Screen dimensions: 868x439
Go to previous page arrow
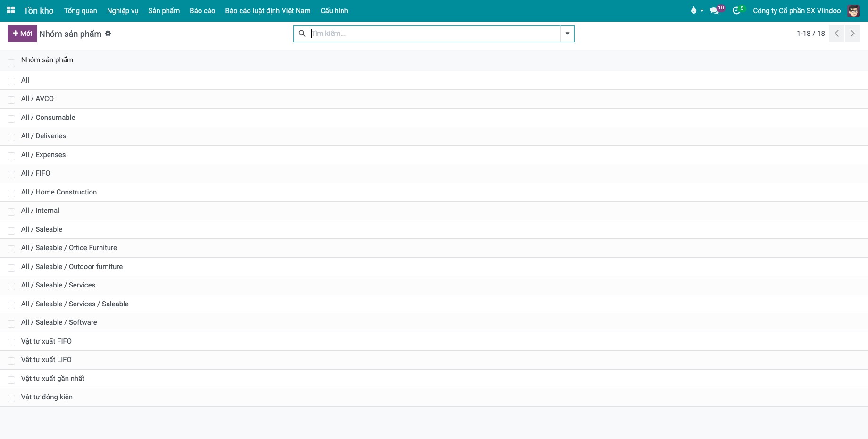click(836, 34)
